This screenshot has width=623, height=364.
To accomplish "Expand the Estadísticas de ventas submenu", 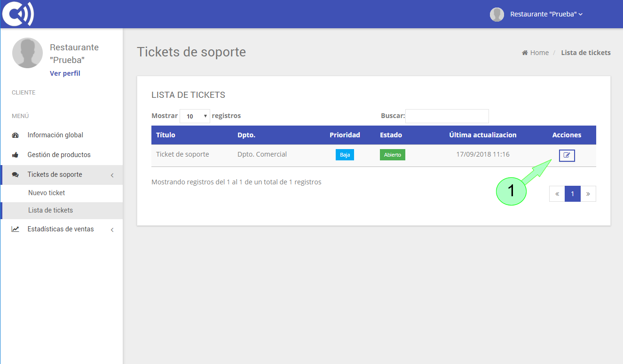I will click(x=112, y=230).
